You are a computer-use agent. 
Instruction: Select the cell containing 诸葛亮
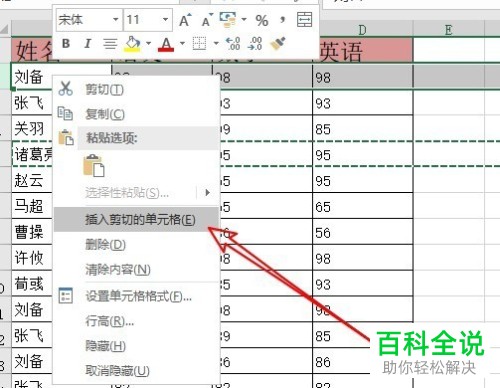point(33,154)
